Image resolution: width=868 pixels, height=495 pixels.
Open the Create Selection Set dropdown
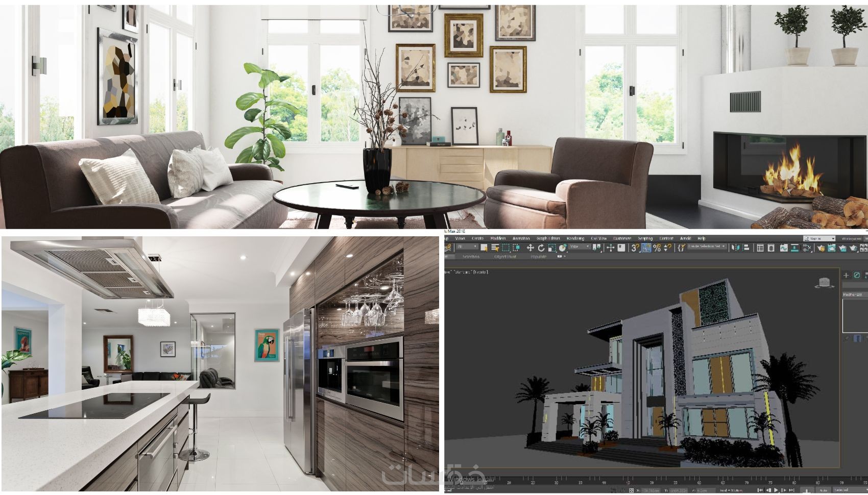point(707,247)
